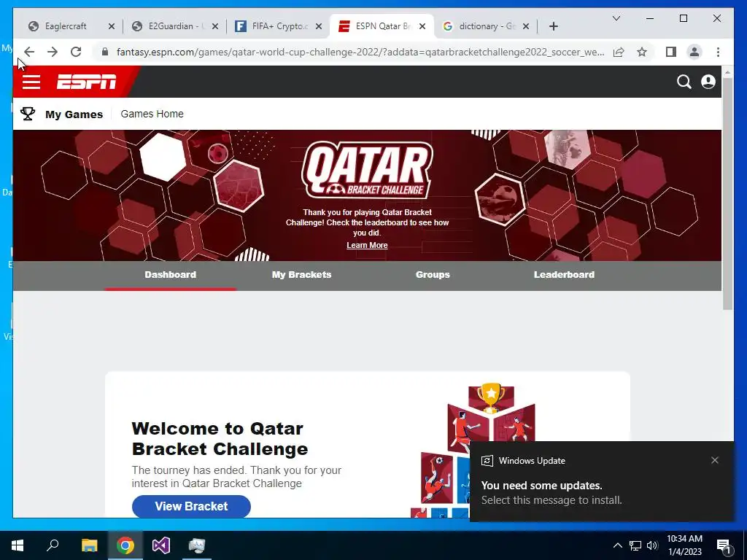
Task: Reload the ESPN page
Action: [x=76, y=52]
